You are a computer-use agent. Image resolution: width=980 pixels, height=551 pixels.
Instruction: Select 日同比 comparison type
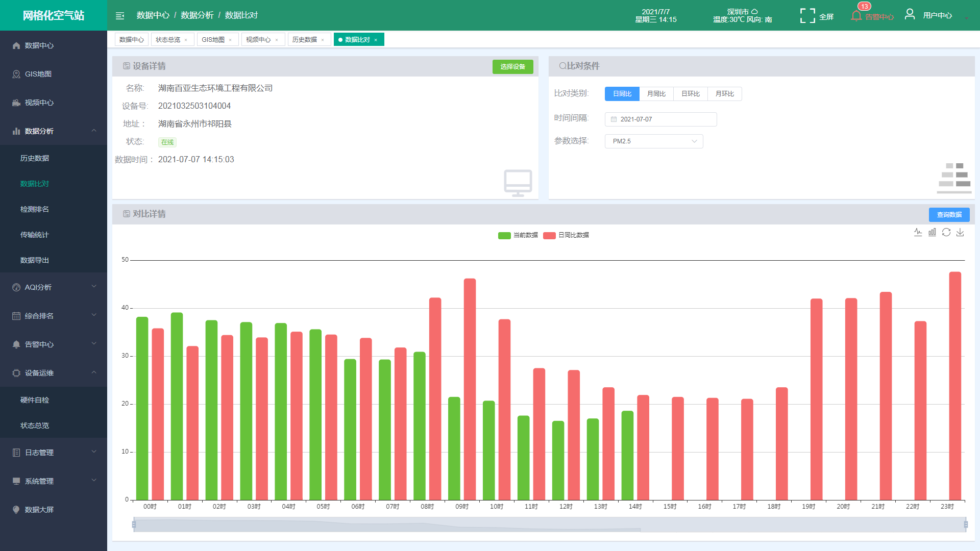click(622, 94)
